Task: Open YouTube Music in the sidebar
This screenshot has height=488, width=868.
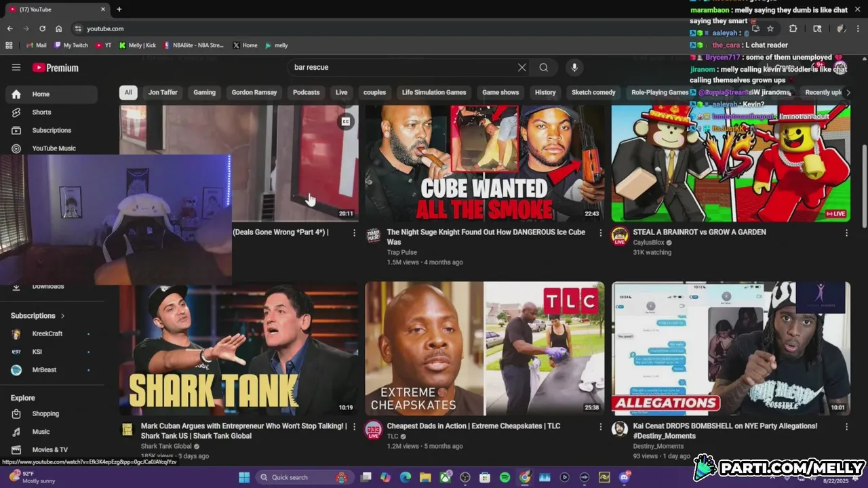Action: 52,148
